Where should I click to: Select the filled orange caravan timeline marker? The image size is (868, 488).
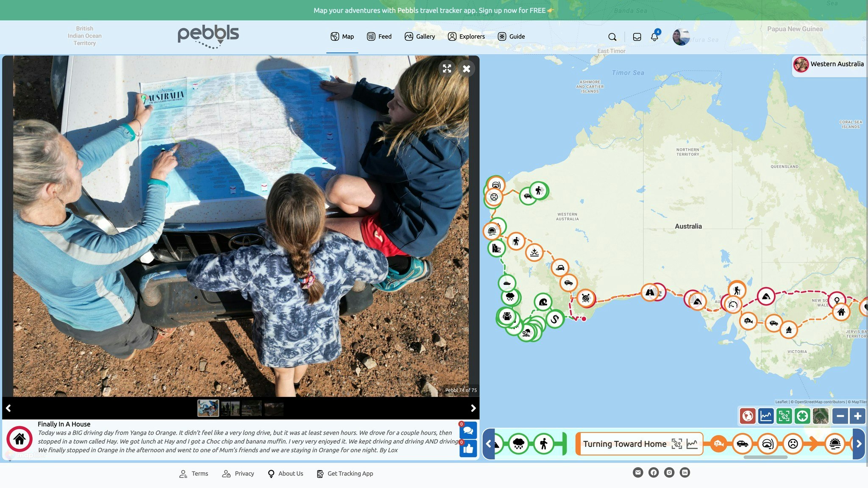click(718, 444)
